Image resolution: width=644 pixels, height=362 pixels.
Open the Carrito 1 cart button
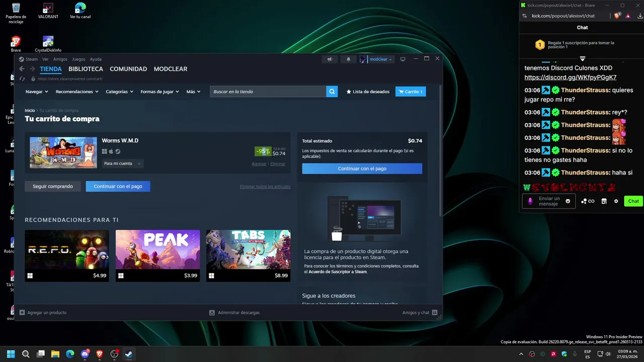coord(411,92)
